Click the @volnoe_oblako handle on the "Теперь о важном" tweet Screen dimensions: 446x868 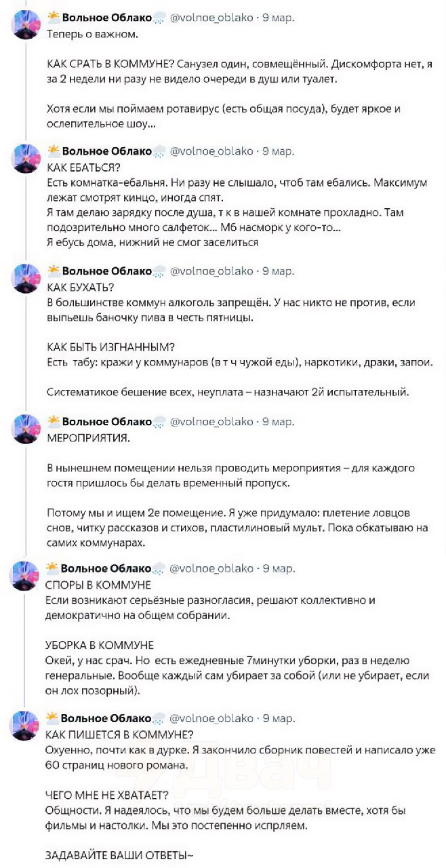tap(211, 18)
